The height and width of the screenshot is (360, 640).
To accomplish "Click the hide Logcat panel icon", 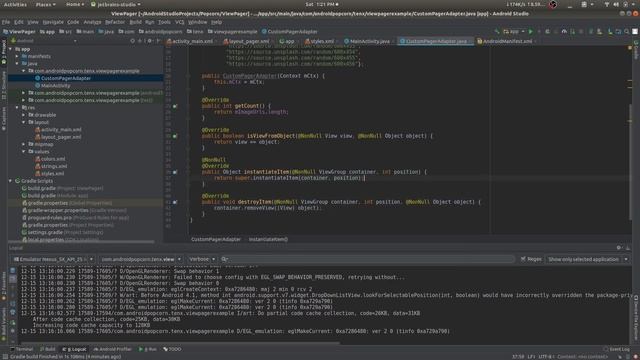I will (628, 247).
